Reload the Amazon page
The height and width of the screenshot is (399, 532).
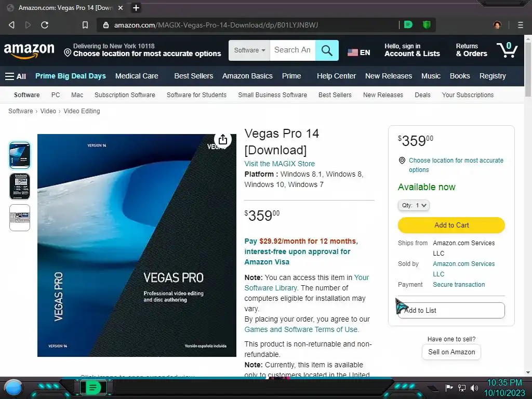pyautogui.click(x=45, y=25)
